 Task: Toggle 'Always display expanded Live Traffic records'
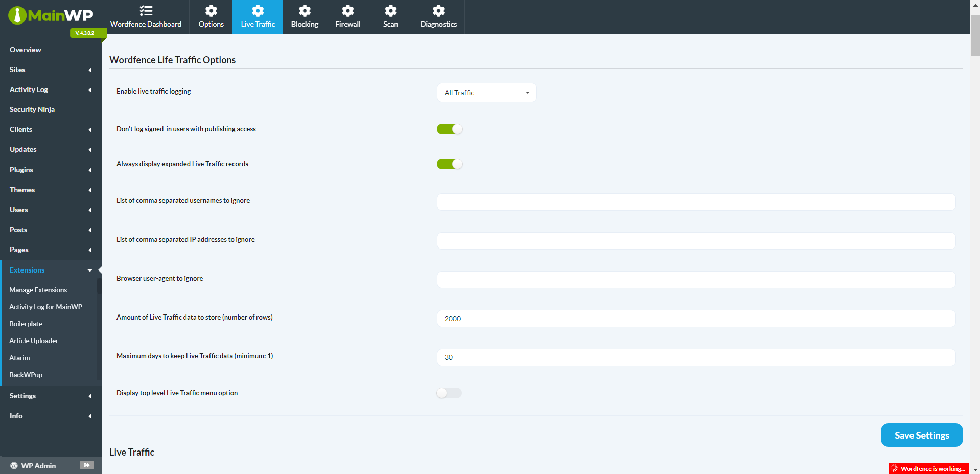450,164
